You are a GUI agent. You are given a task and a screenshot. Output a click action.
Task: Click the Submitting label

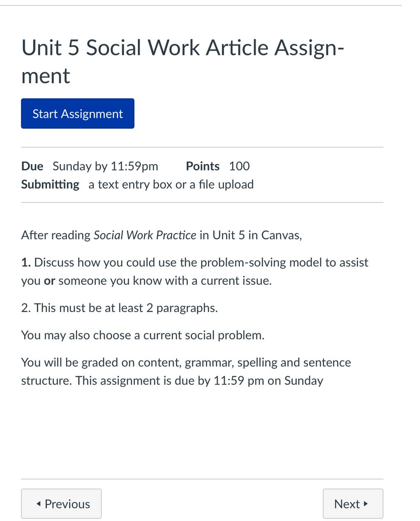pyautogui.click(x=50, y=184)
